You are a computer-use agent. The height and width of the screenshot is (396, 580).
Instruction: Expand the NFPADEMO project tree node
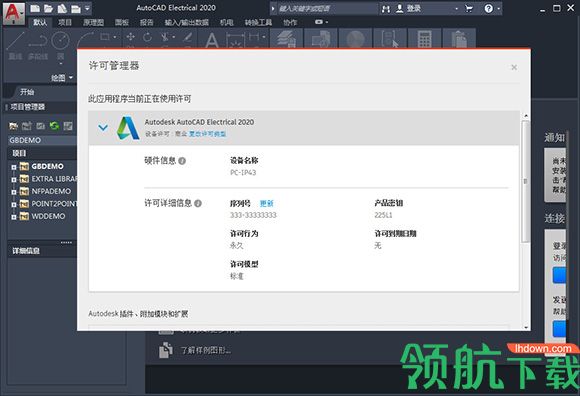point(14,192)
